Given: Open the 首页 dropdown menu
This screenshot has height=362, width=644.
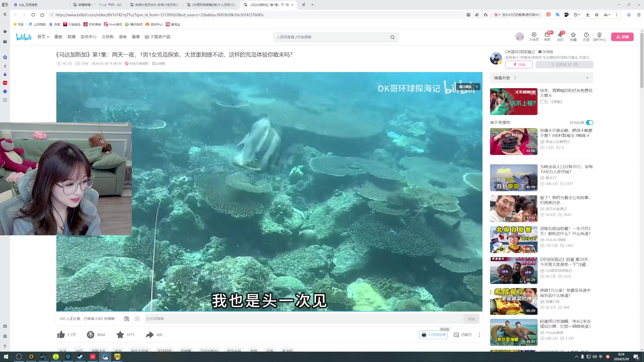Looking at the screenshot, I should point(43,37).
